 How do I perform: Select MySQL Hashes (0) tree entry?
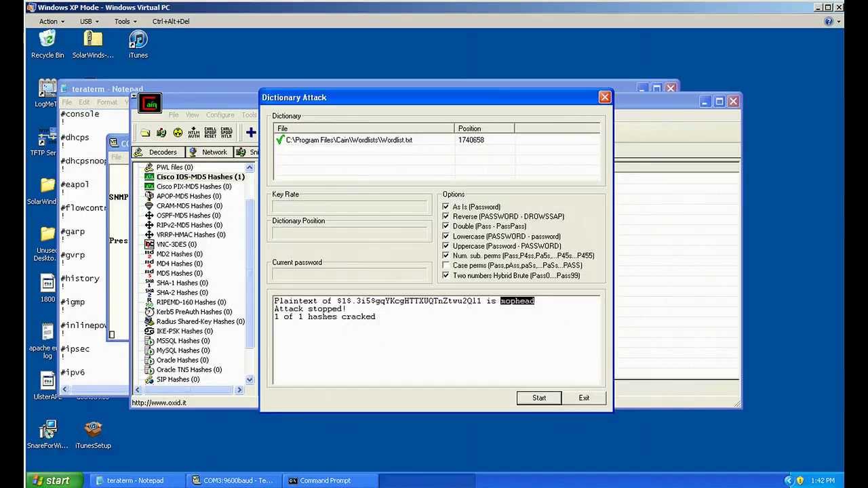point(178,350)
